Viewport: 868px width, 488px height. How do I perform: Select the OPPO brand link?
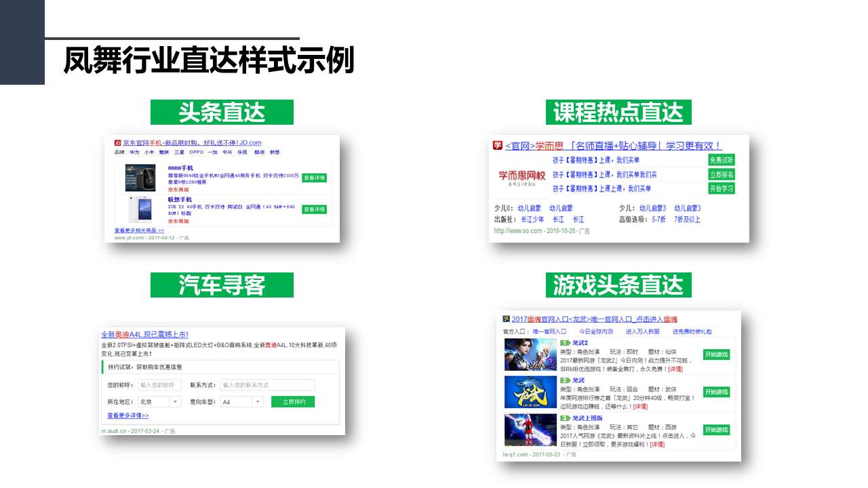(196, 152)
